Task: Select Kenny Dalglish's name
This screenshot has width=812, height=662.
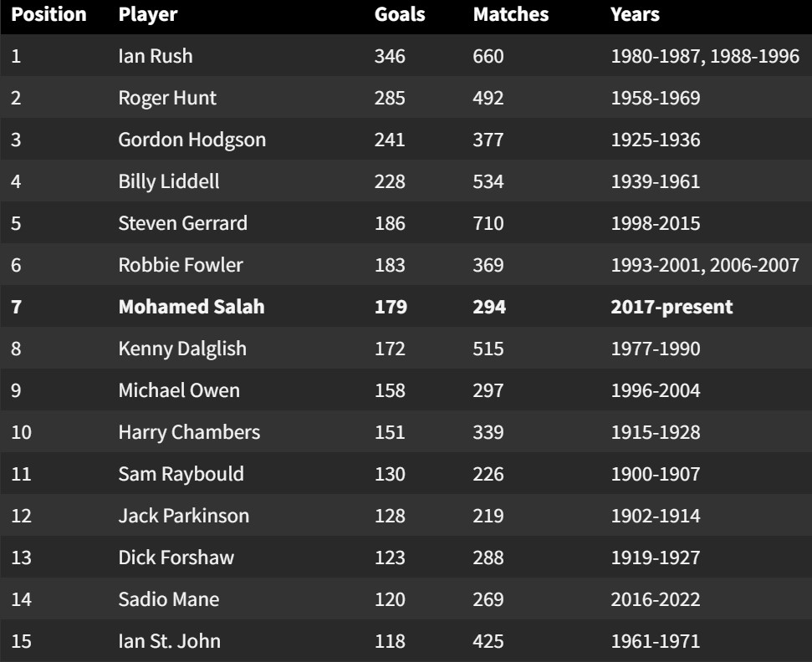Action: (182, 349)
